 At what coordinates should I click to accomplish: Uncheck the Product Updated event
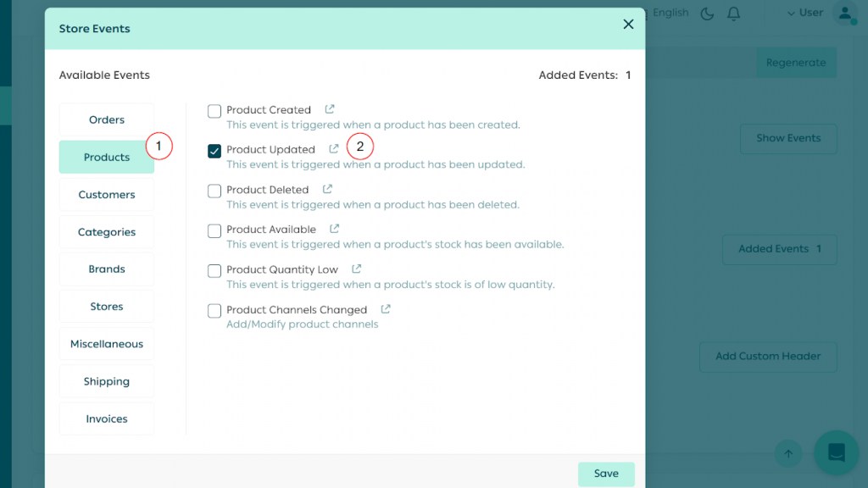(x=214, y=151)
